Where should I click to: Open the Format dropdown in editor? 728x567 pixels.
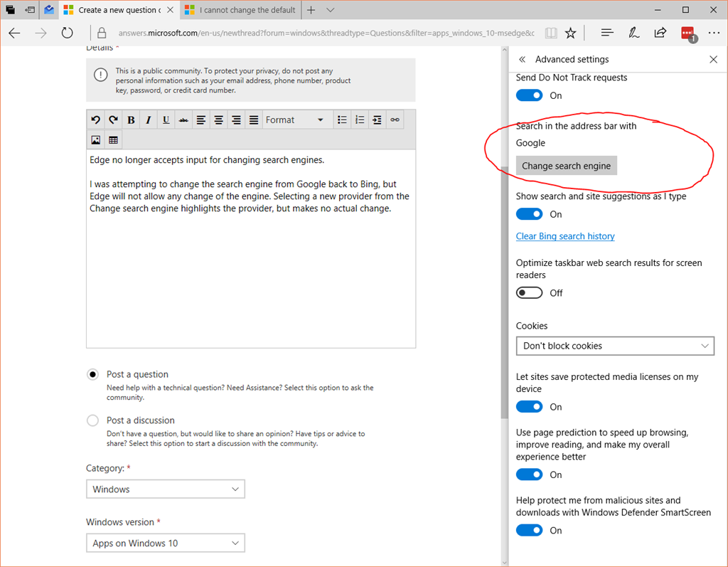[x=298, y=120]
